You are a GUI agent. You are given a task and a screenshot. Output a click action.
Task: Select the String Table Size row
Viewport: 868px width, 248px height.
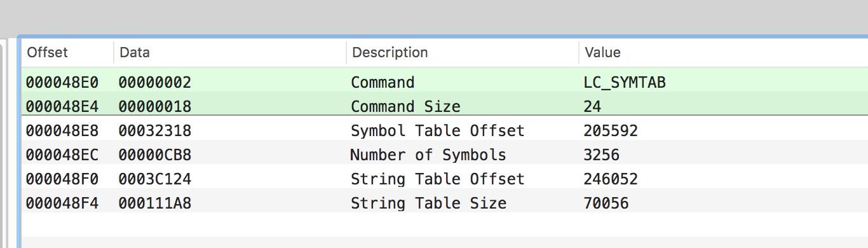[x=445, y=203]
